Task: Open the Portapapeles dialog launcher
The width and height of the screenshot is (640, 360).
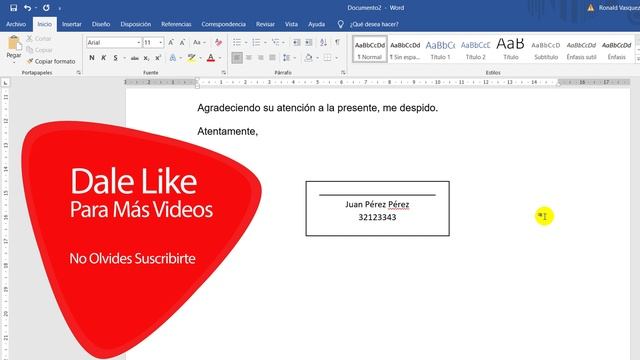Action: click(78, 73)
